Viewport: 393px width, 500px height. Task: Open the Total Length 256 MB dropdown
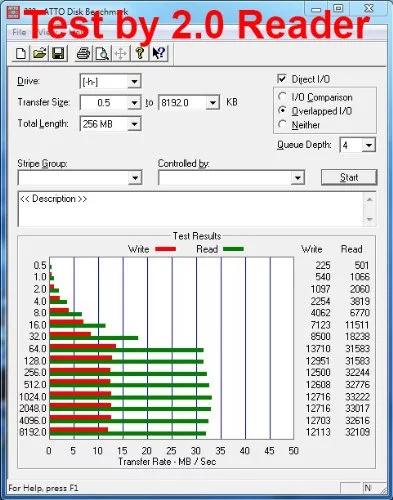click(x=134, y=124)
